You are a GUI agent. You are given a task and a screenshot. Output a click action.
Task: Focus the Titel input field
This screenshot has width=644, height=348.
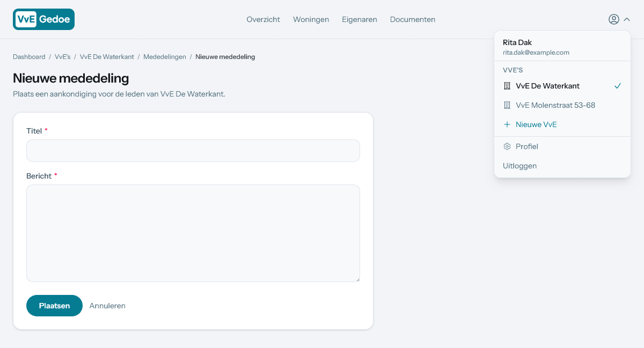pos(193,151)
